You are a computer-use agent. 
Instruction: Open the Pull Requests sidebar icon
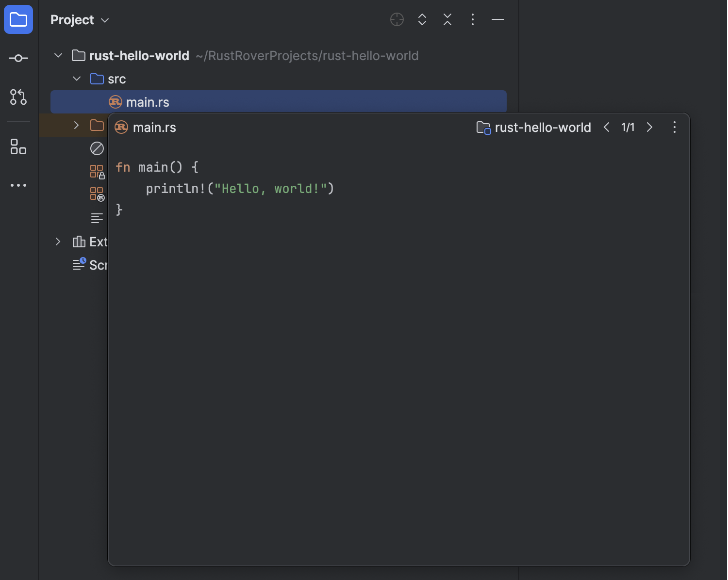click(x=18, y=97)
